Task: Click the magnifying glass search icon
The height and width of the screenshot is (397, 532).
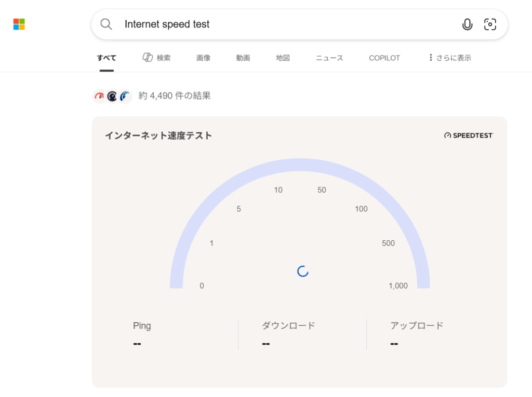Action: 106,24
